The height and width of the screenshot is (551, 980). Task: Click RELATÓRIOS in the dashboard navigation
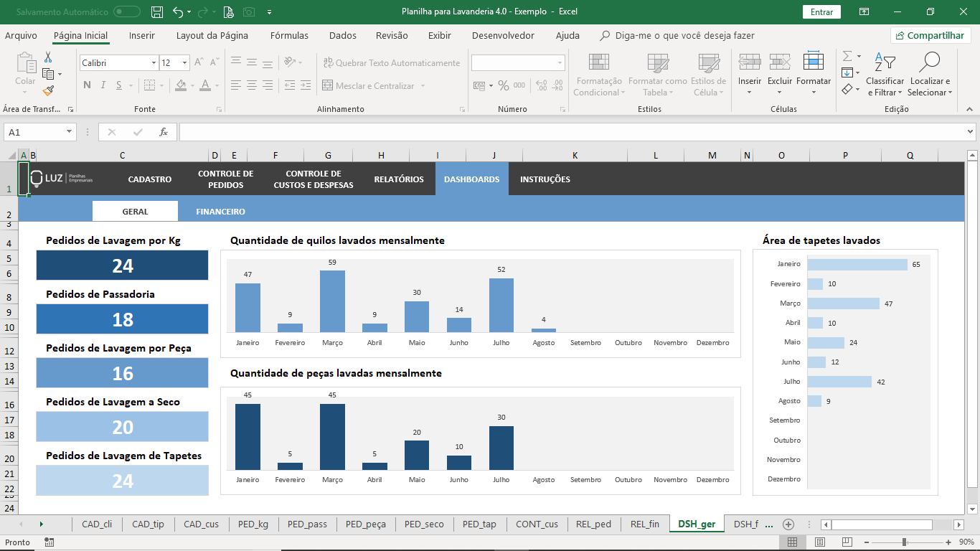[399, 179]
